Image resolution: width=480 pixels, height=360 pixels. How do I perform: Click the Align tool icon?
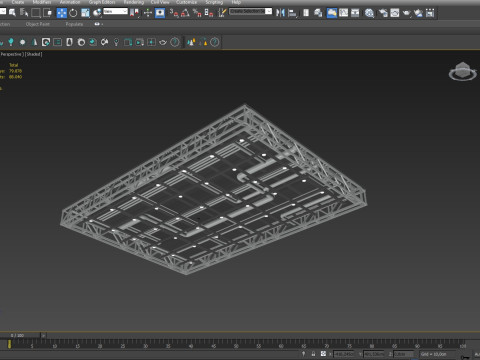292,13
